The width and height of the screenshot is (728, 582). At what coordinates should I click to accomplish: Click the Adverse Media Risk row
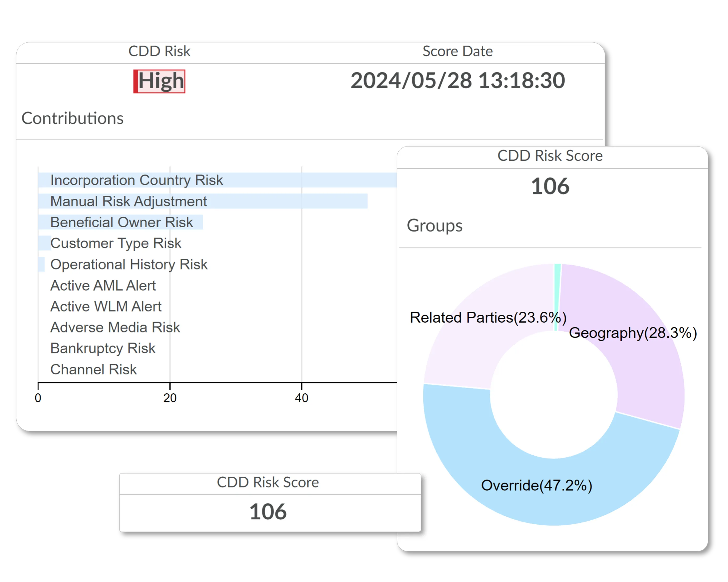pyautogui.click(x=115, y=327)
